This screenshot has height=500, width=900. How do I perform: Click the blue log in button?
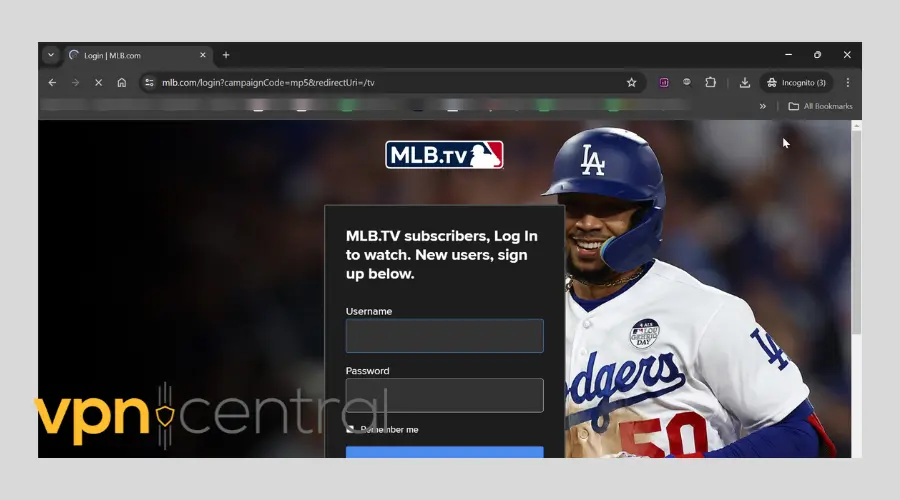coord(444,452)
